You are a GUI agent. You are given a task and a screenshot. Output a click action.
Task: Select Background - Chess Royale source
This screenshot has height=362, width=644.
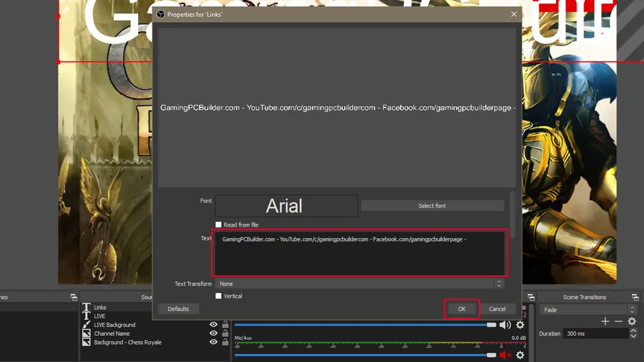127,343
